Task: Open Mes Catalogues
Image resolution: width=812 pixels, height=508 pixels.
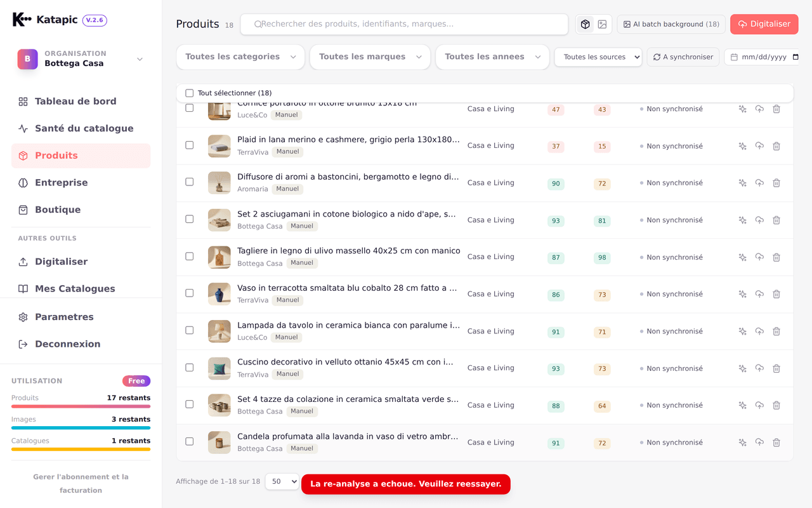Action: (81, 289)
